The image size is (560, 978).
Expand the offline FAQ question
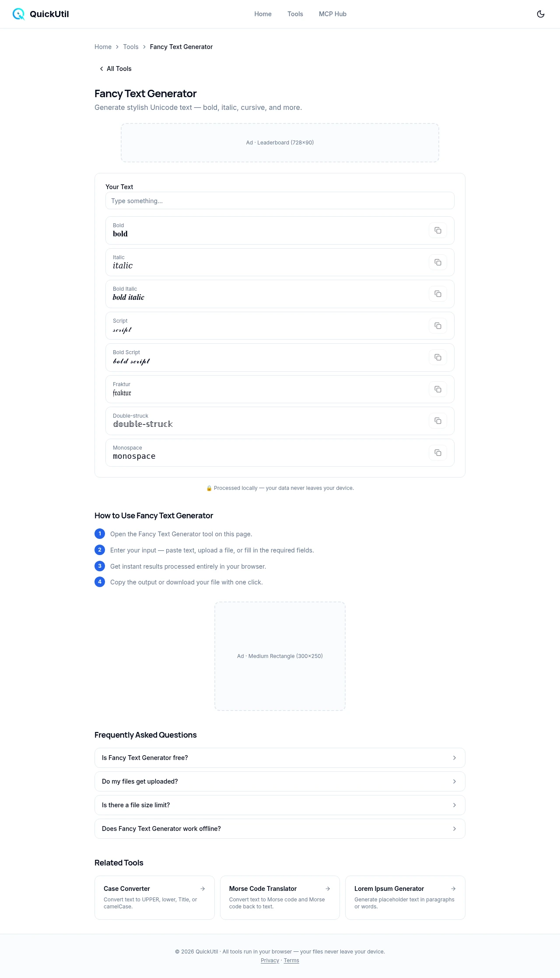coord(280,829)
